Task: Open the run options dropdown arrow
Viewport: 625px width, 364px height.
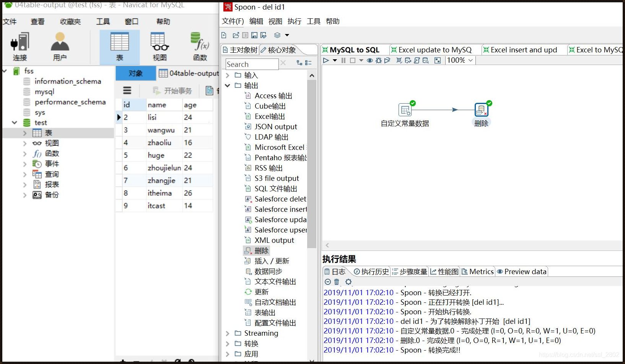Action: coord(335,60)
